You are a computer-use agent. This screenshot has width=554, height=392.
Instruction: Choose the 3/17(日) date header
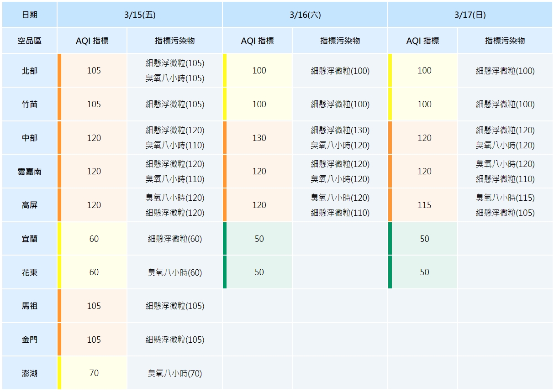click(x=470, y=15)
